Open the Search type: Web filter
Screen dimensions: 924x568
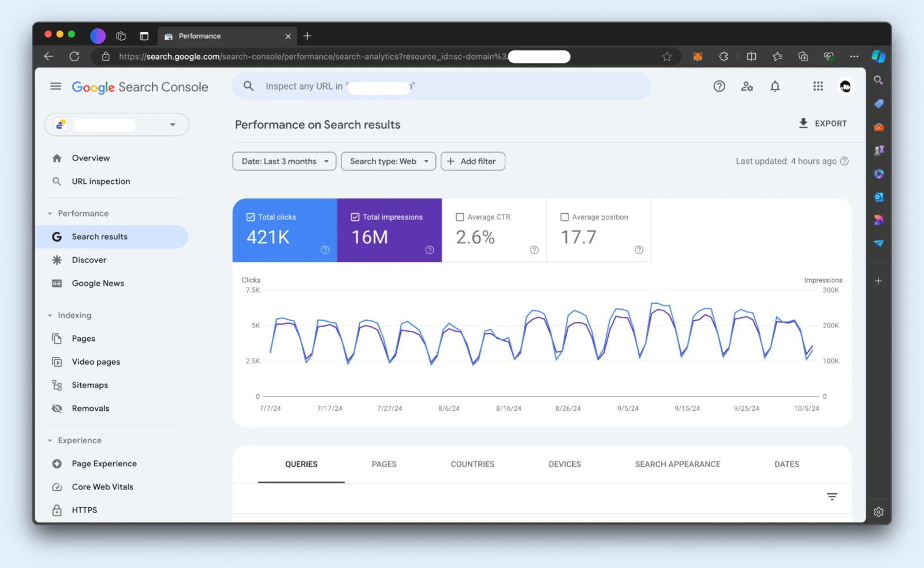pos(388,161)
